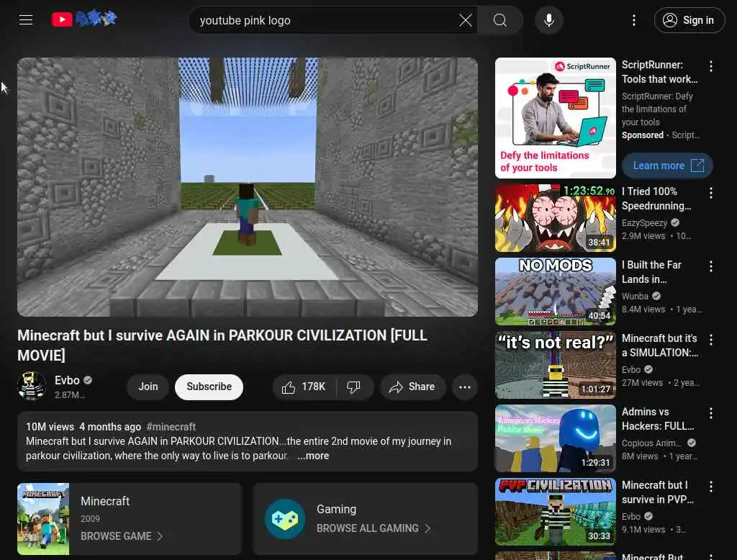Open 'I Tried 100% Speedrunning' thumbnail
The width and height of the screenshot is (737, 560).
coord(555,217)
